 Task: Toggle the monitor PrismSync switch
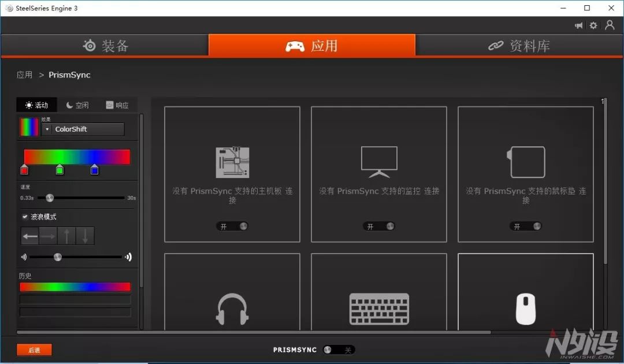(380, 226)
